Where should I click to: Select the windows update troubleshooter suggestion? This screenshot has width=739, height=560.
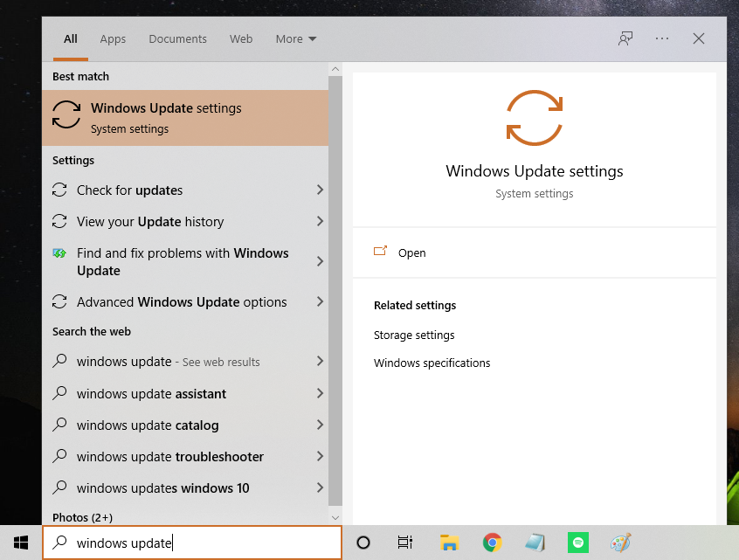click(x=185, y=456)
